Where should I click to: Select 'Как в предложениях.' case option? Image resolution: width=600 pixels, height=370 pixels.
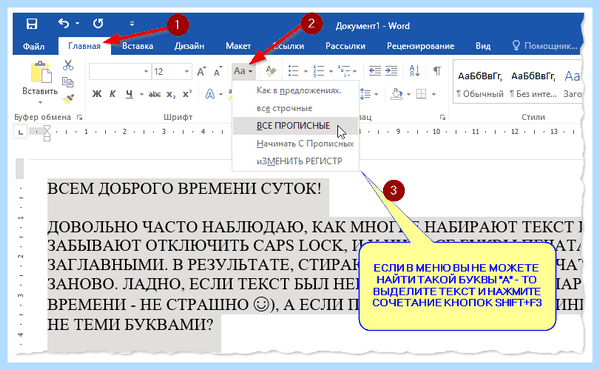click(x=295, y=91)
